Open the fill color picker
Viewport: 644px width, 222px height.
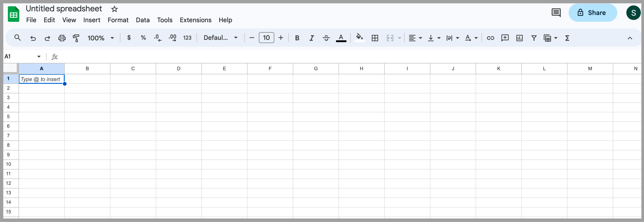pos(360,38)
